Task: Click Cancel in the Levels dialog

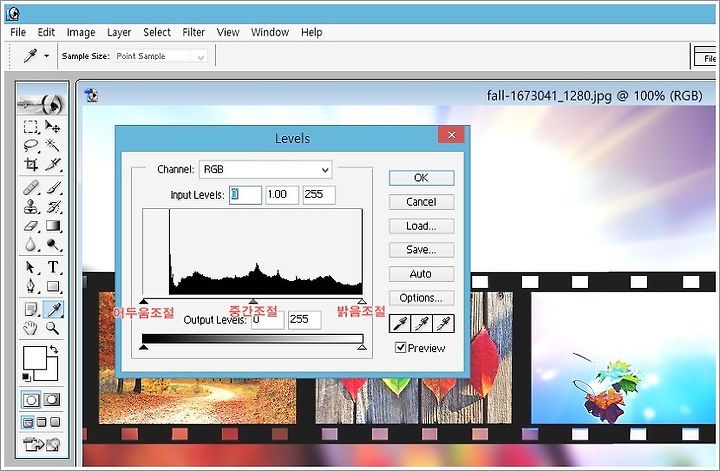Action: (x=422, y=202)
